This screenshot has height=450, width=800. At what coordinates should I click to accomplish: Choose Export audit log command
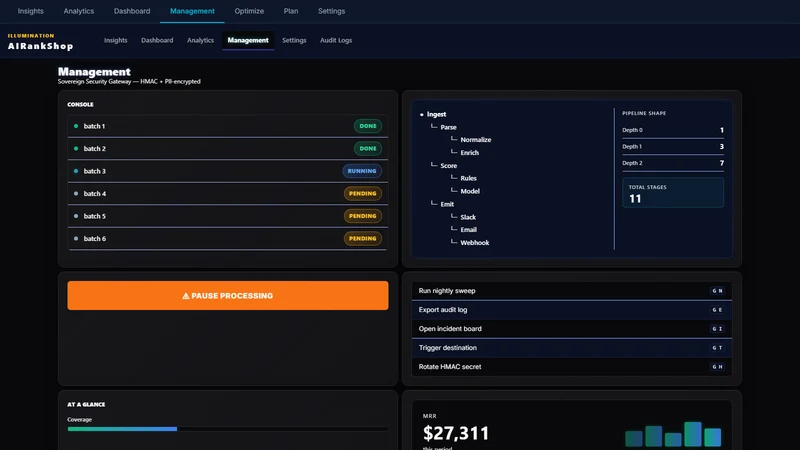click(571, 310)
